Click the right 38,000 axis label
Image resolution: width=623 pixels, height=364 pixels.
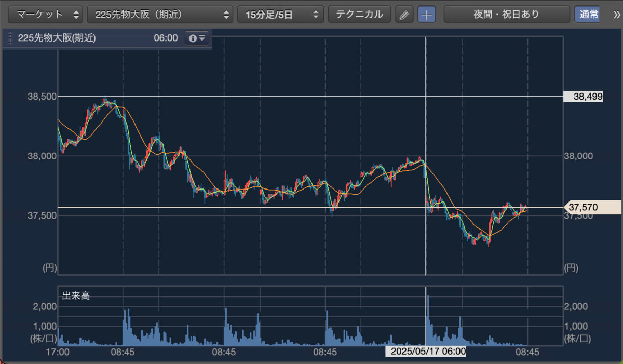[578, 156]
